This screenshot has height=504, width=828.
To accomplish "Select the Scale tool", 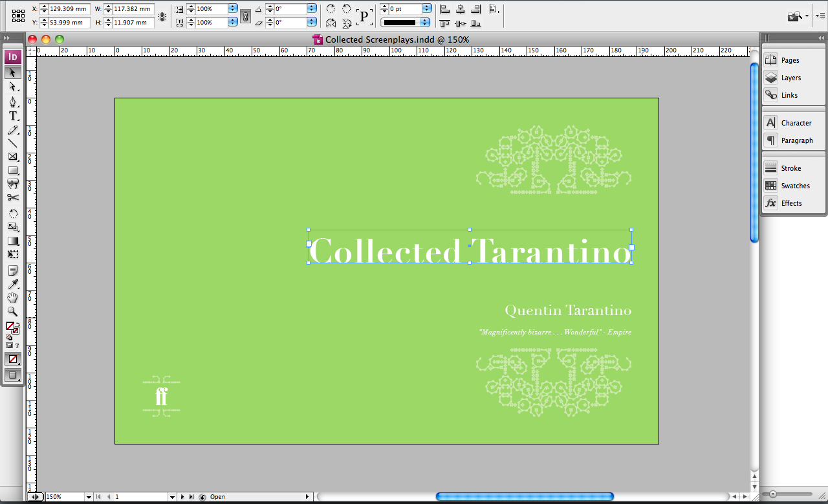I will click(13, 227).
